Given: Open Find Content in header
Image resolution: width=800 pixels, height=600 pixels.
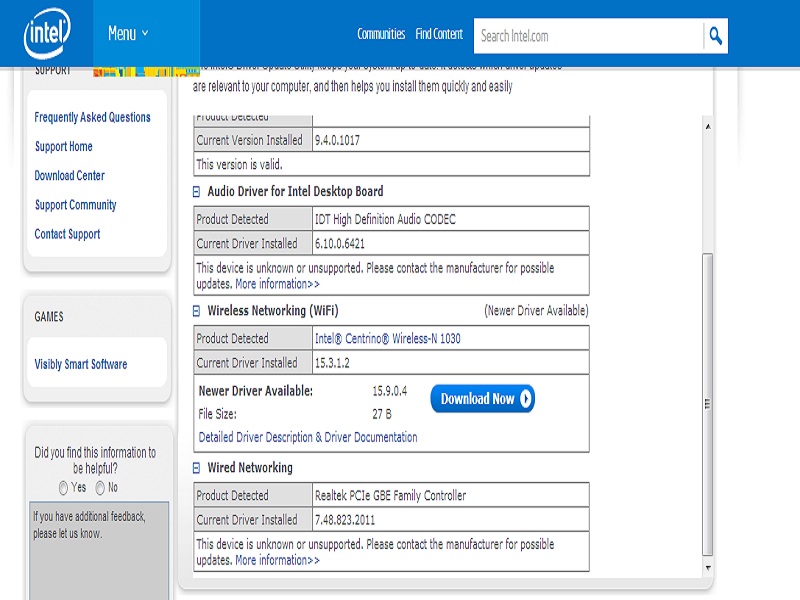Looking at the screenshot, I should pos(440,34).
